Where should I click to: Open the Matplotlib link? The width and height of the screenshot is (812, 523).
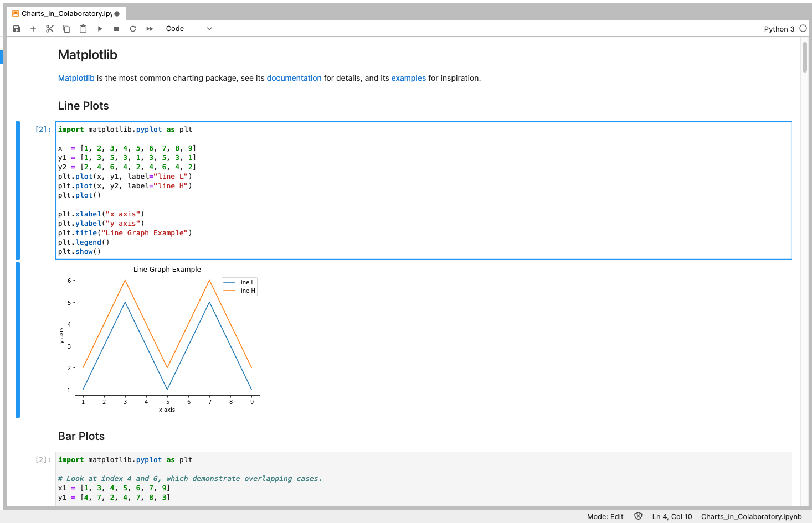coord(76,78)
